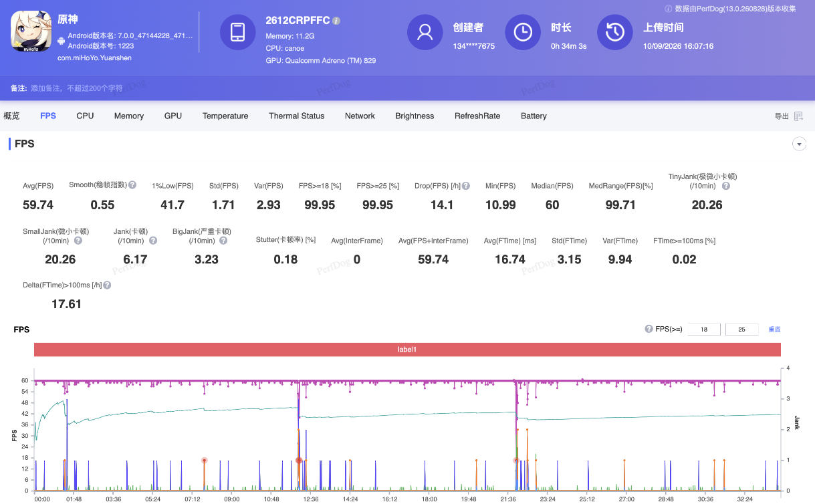This screenshot has height=504, width=815.
Task: Click the Median(FPS) value 60
Action: click(552, 205)
